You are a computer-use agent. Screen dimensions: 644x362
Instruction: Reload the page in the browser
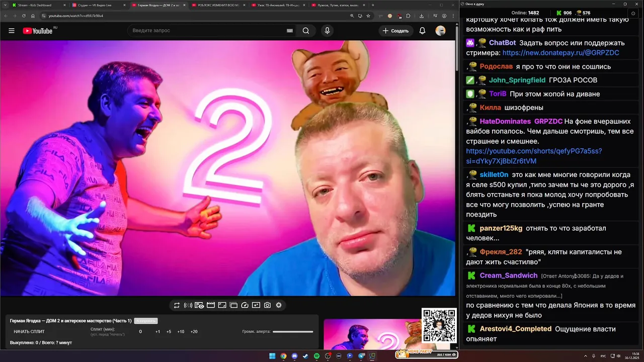24,16
